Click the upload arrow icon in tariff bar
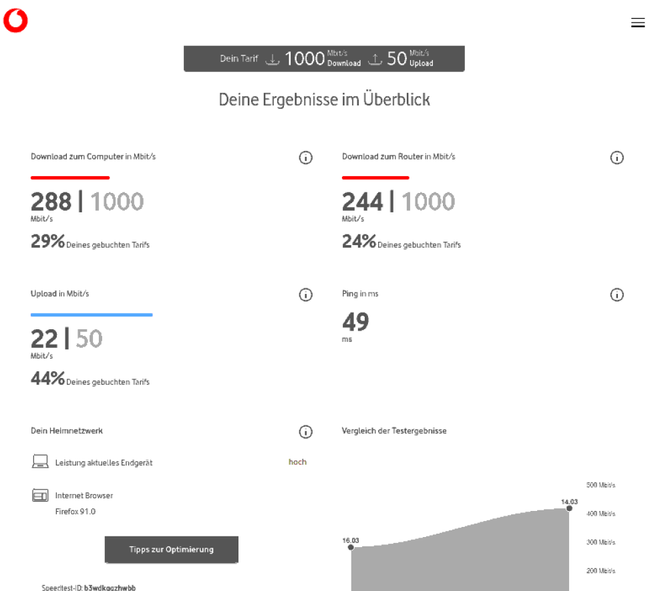 [x=375, y=59]
